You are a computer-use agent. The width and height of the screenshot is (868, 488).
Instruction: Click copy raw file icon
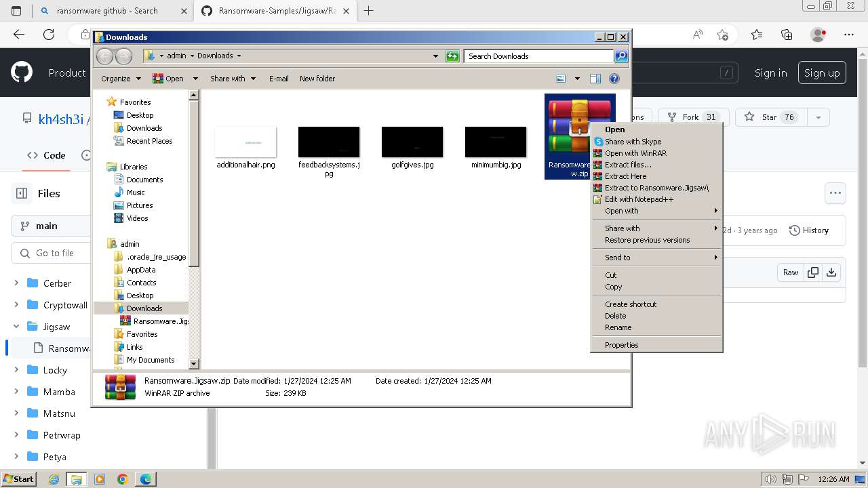[812, 272]
